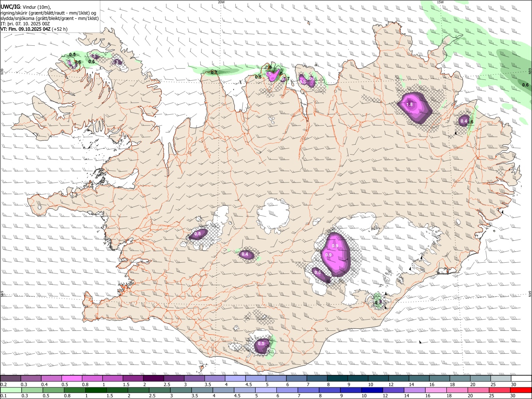Viewport: 532px width, 399px height.
Task: Select the dark teal swatch at 8 in the top legend row
Action: 337,379
